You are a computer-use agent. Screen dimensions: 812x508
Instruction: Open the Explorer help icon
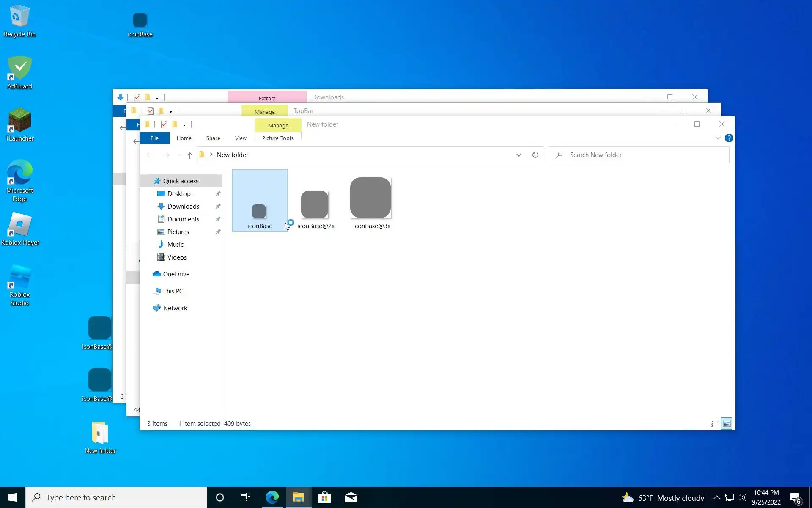tap(729, 138)
